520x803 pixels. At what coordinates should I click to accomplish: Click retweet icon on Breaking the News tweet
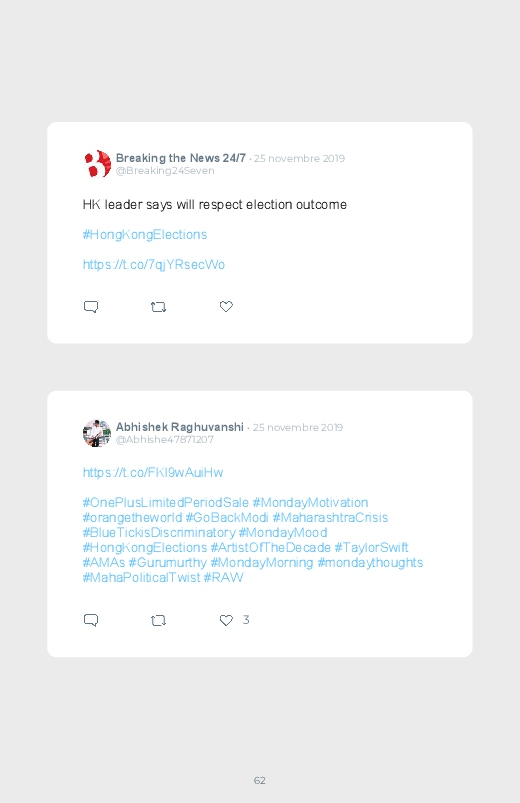point(158,307)
